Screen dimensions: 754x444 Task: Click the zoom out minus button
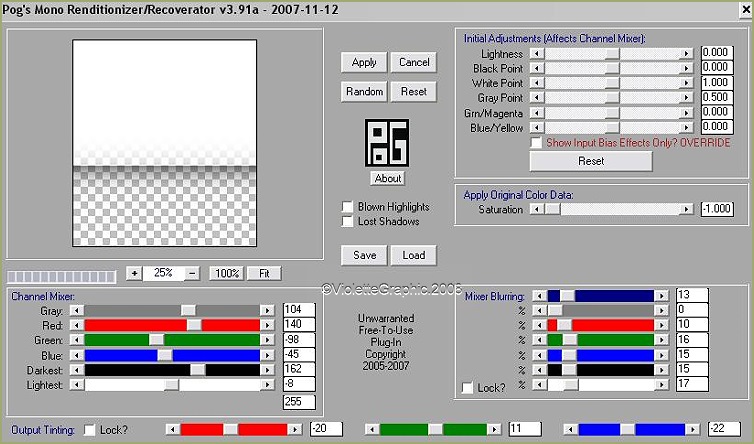192,273
